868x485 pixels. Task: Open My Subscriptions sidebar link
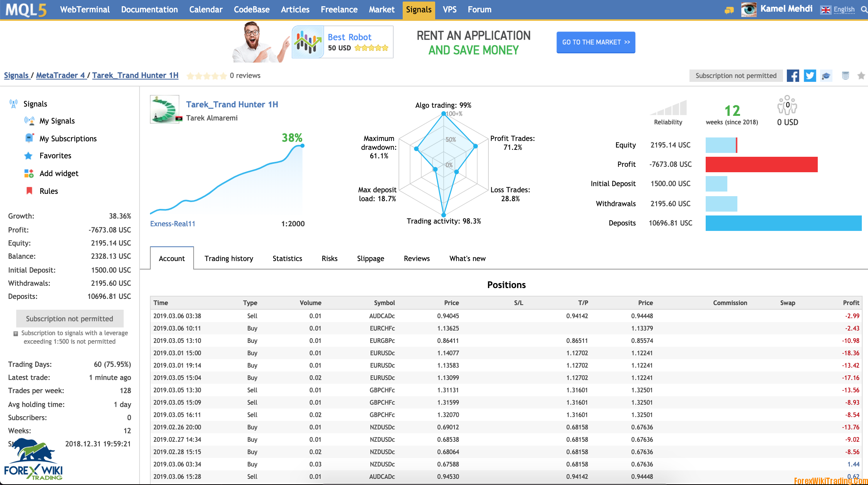point(68,139)
